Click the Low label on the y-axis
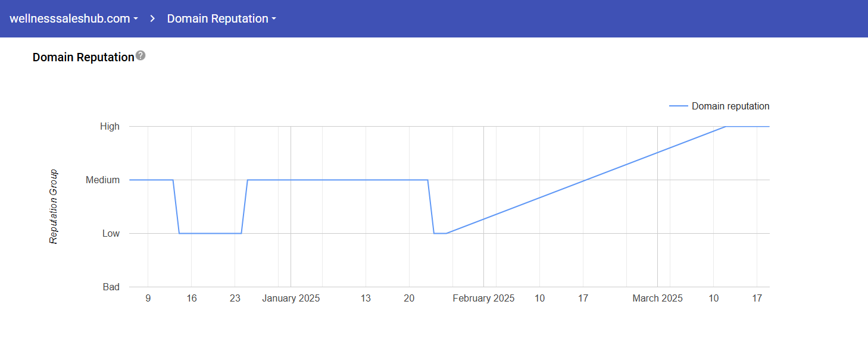 click(111, 233)
